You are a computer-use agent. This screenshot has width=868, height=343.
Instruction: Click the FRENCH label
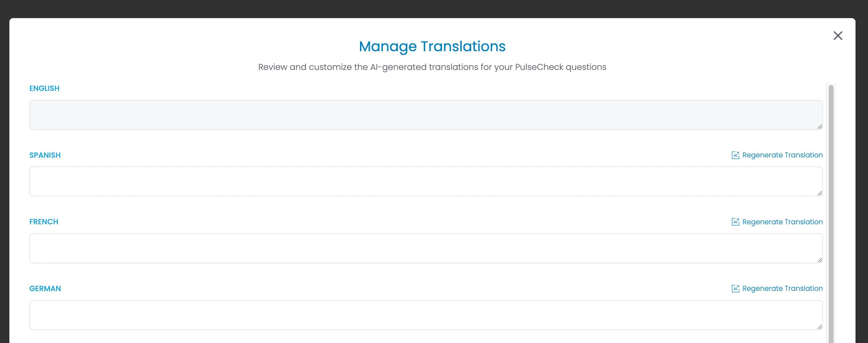pos(44,221)
